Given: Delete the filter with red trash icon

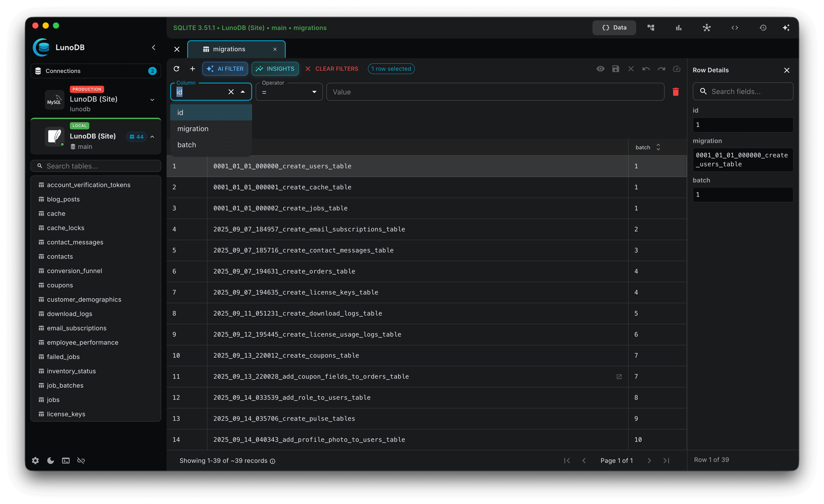Looking at the screenshot, I should click(x=676, y=92).
